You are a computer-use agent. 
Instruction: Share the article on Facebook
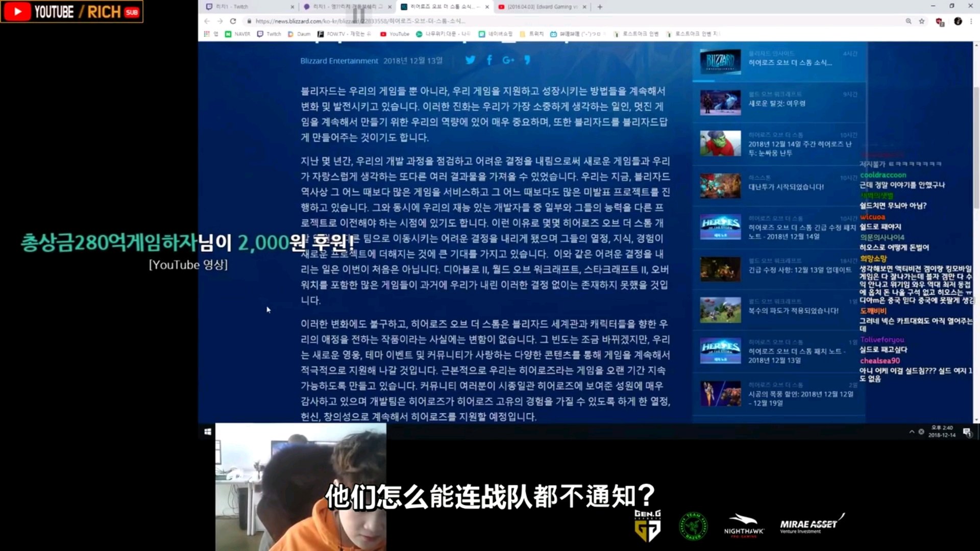coord(489,60)
